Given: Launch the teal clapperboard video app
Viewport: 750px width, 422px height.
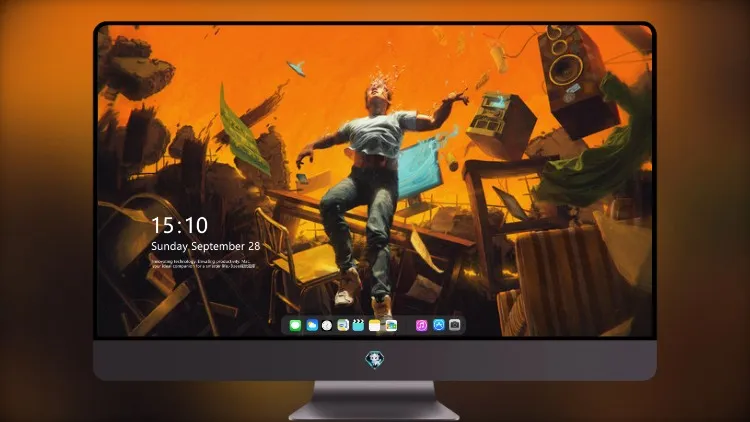Looking at the screenshot, I should (358, 326).
